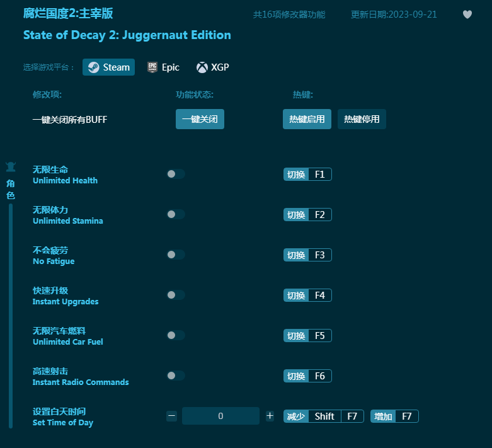
Task: Click 'Unlimited Car Fuel' label text
Action: coord(68,342)
